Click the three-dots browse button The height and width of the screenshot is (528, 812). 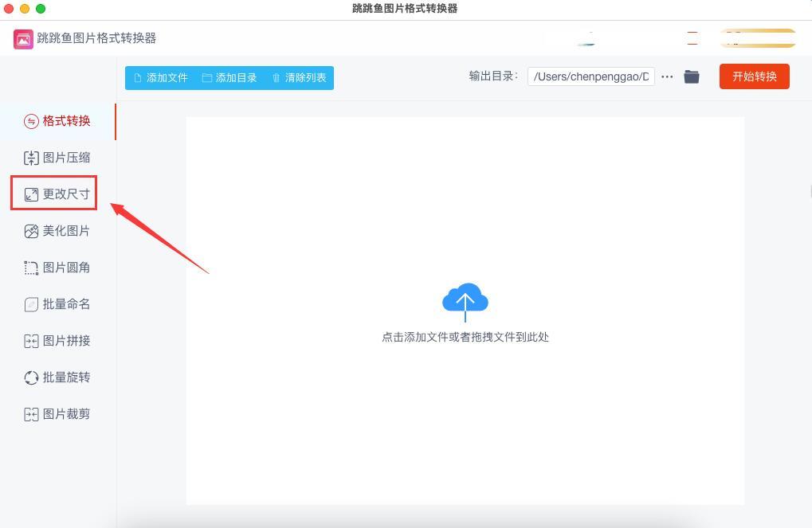click(667, 76)
